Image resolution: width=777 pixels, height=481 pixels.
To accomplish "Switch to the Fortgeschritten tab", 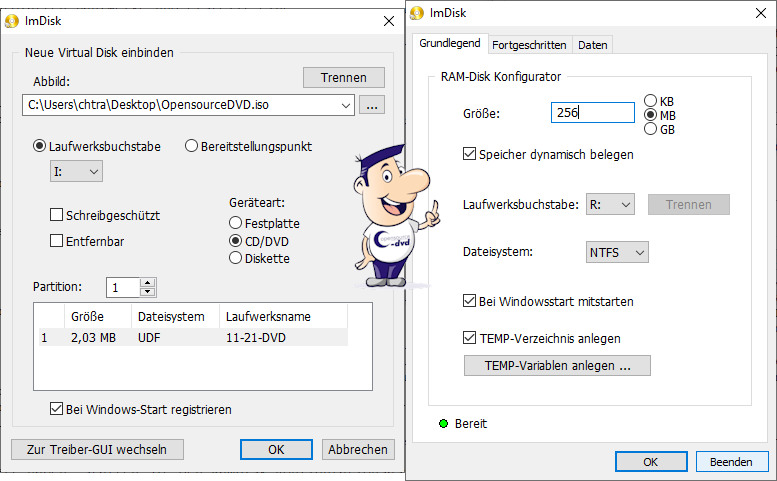I will point(529,45).
